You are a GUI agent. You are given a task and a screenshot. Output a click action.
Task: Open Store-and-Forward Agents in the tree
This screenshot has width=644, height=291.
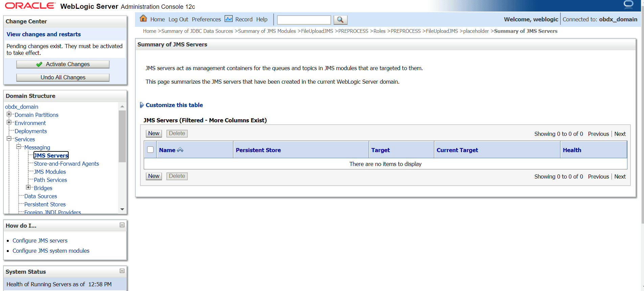click(x=66, y=164)
